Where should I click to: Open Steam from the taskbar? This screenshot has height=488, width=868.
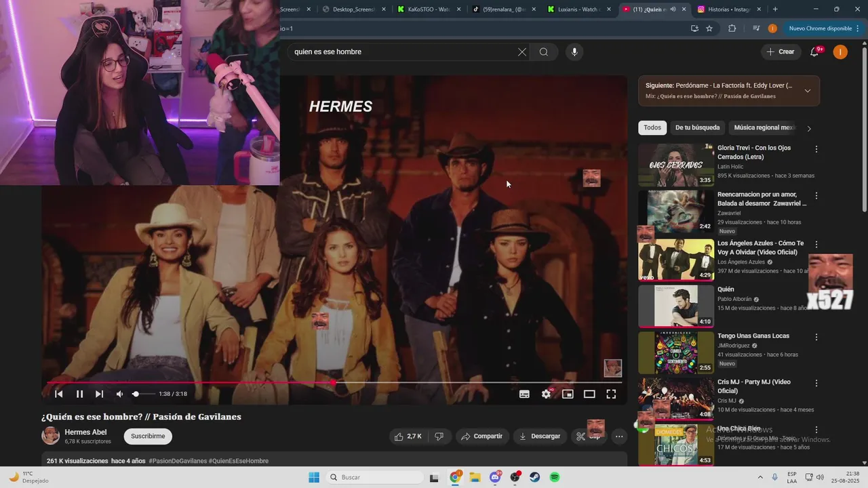coord(534,477)
